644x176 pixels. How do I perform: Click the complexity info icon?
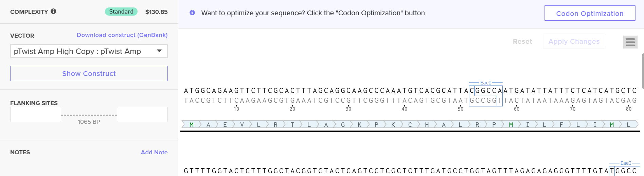coord(53,11)
